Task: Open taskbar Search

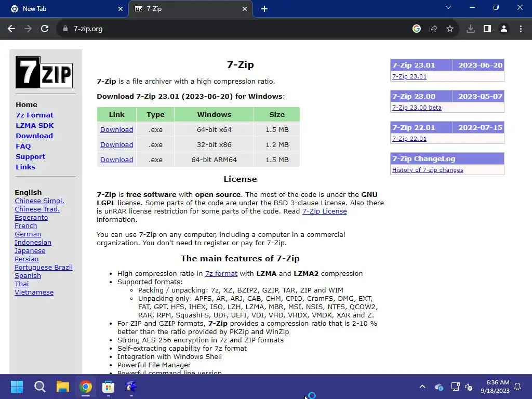Action: click(39, 387)
